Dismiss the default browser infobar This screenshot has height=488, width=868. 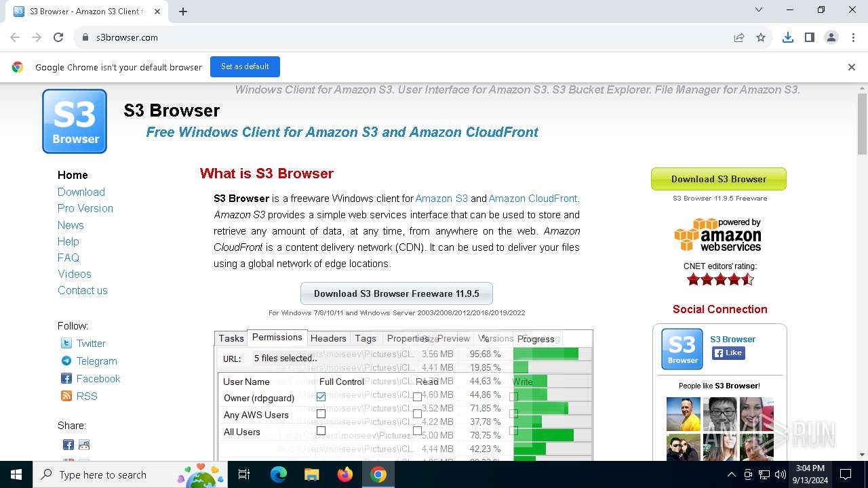[x=852, y=66]
